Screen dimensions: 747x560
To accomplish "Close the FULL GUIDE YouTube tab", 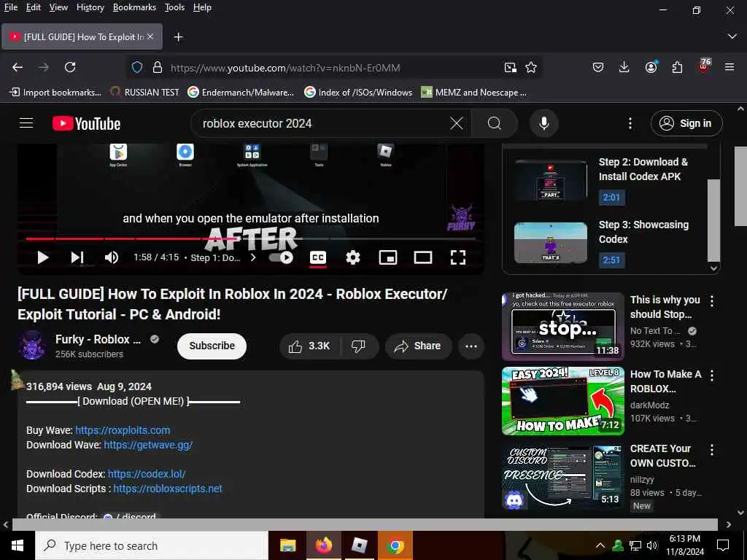I will [150, 36].
